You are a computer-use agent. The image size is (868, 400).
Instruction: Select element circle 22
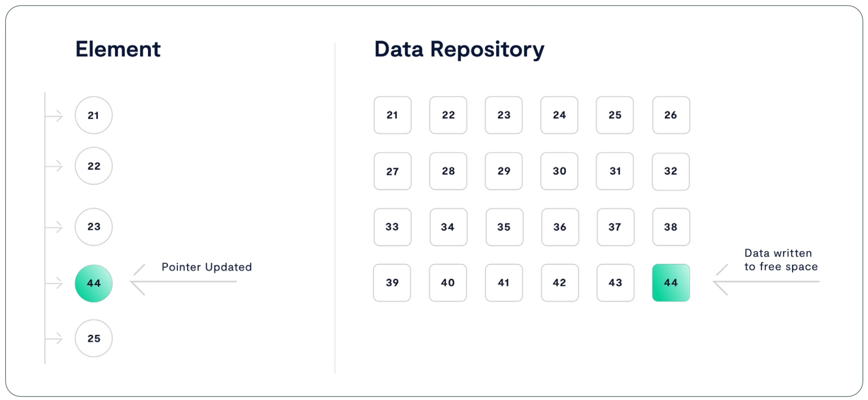94,166
